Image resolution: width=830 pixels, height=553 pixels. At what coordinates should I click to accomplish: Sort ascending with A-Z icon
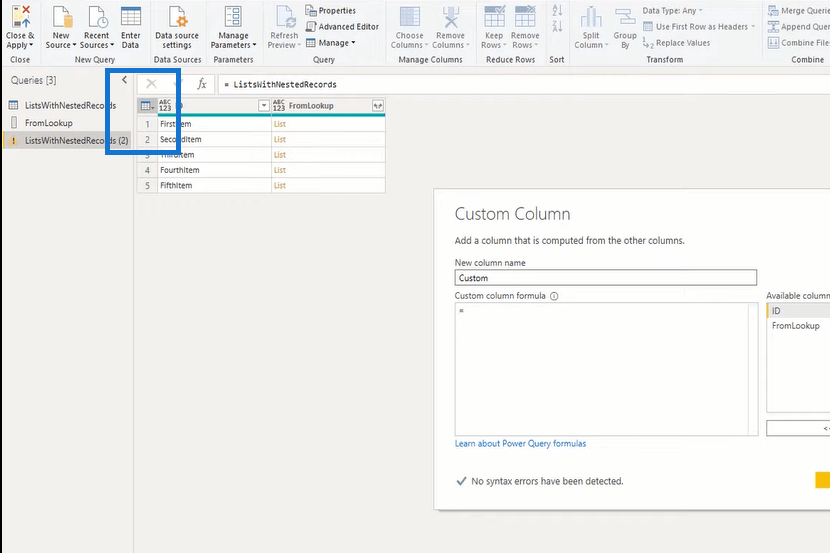click(557, 11)
